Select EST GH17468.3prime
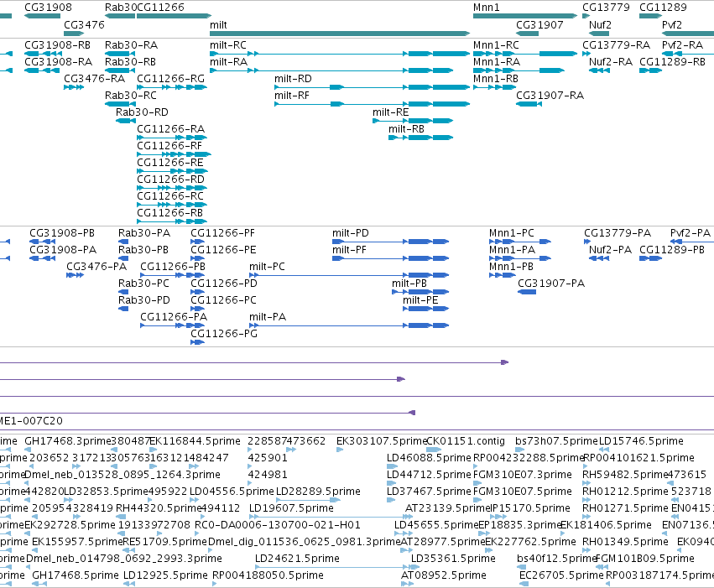 click(x=28, y=450)
